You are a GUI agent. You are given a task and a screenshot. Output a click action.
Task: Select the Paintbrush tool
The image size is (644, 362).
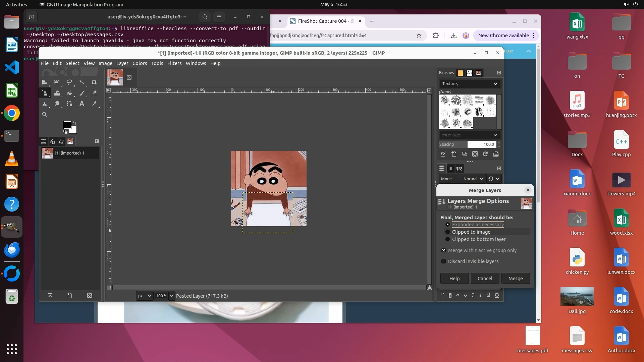(82, 93)
